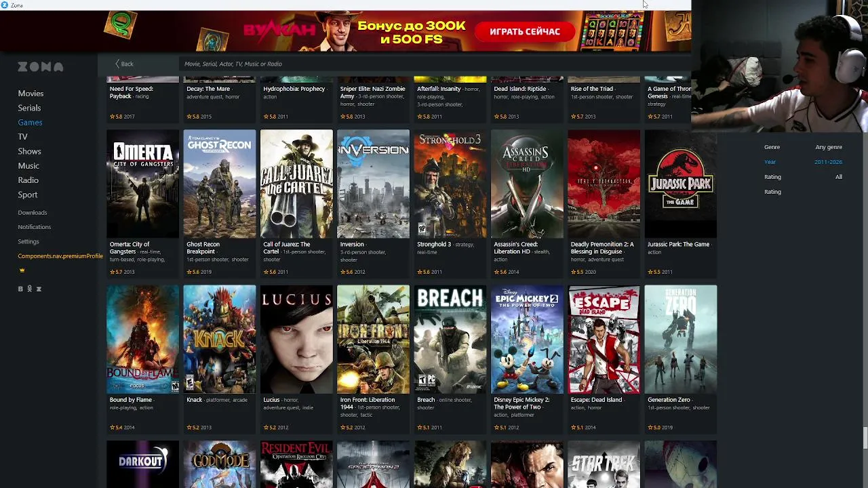Viewport: 868px width, 488px height.
Task: Click the Bound by Flame title text
Action: (131, 400)
